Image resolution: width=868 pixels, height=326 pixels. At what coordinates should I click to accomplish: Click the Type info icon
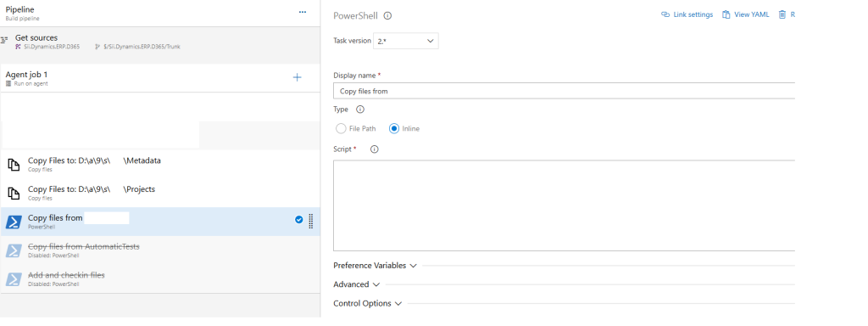point(359,110)
